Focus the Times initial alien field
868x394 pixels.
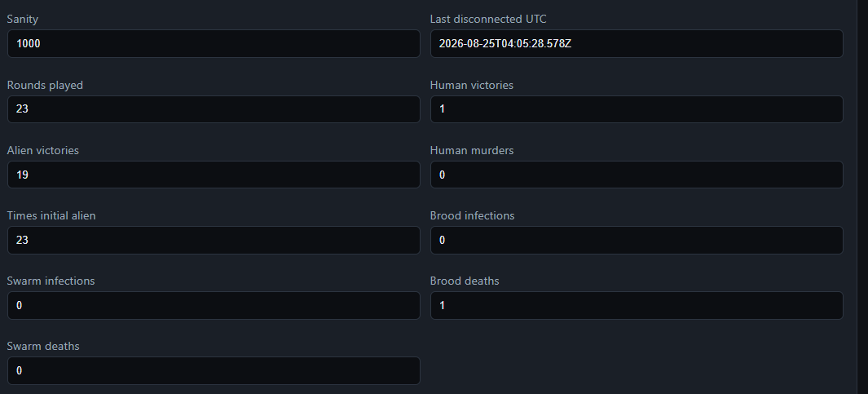[x=214, y=240]
